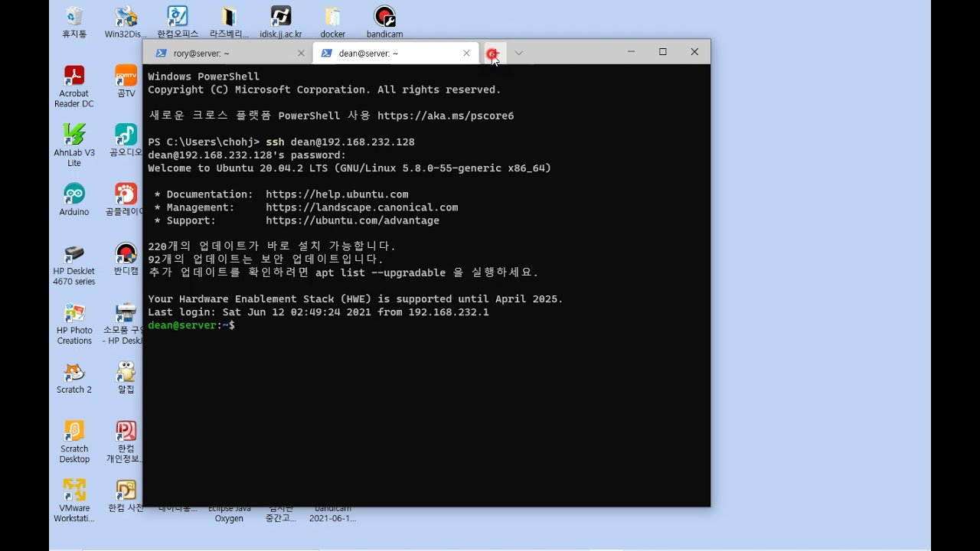980x551 pixels.
Task: Open AhnLab V3 Lite desktop icon
Action: (x=74, y=145)
